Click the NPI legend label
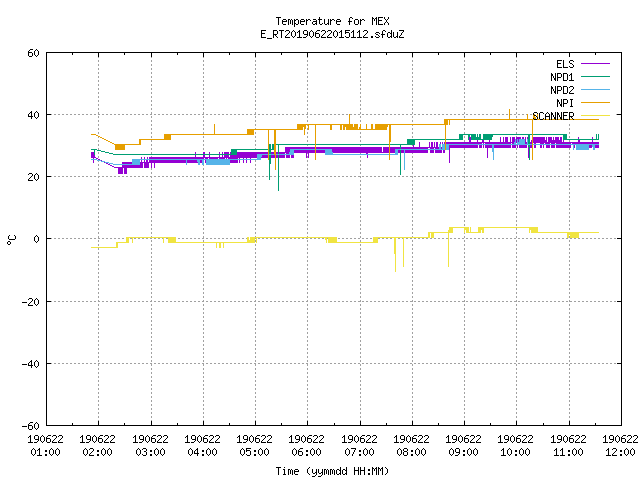The height and width of the screenshot is (480, 640). tap(565, 103)
